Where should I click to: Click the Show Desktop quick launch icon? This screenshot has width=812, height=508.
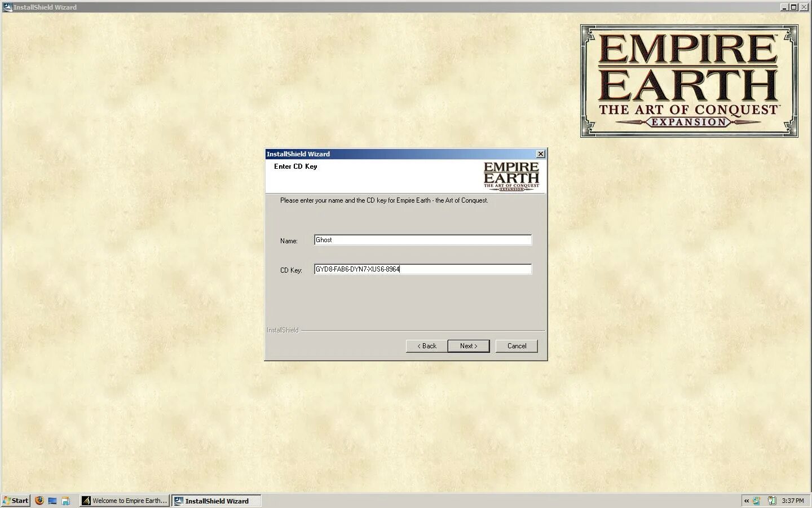[x=52, y=501]
